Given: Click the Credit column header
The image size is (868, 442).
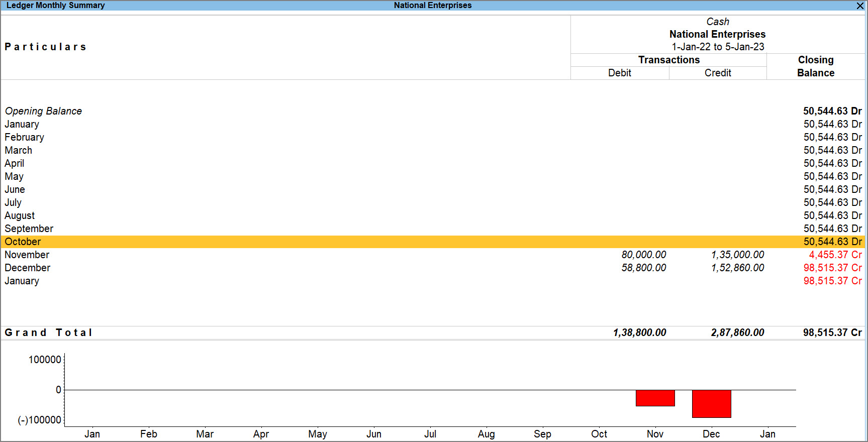Looking at the screenshot, I should click(x=718, y=73).
